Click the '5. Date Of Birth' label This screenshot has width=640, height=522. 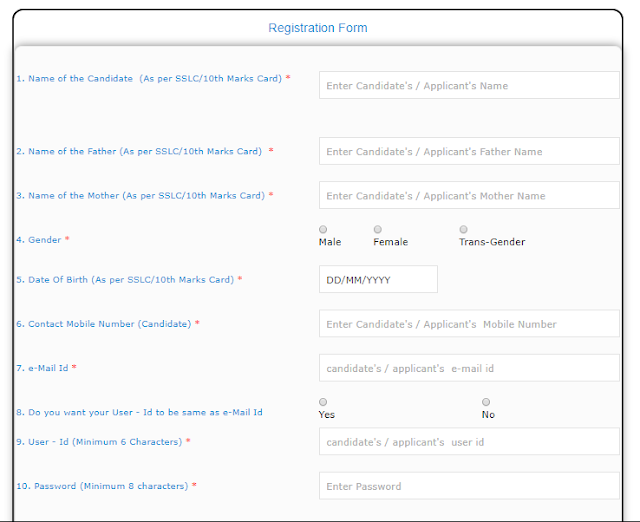point(129,280)
